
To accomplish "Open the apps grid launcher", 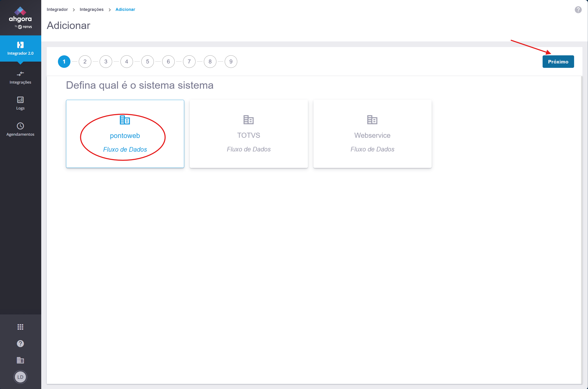I will (20, 327).
